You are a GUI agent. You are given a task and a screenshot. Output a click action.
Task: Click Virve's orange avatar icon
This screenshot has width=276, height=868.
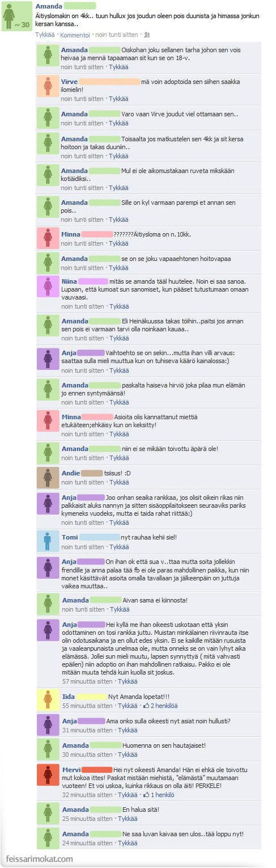coord(48,86)
